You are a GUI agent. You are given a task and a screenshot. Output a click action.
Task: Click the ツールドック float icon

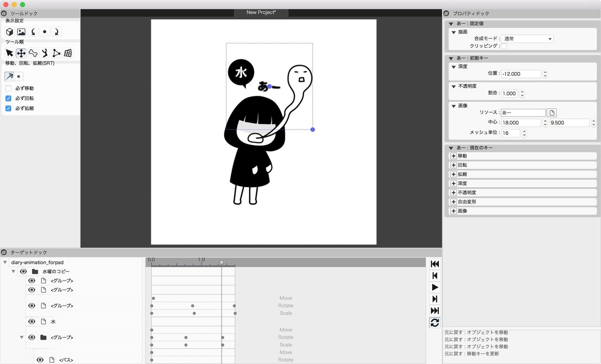[x=4, y=14]
